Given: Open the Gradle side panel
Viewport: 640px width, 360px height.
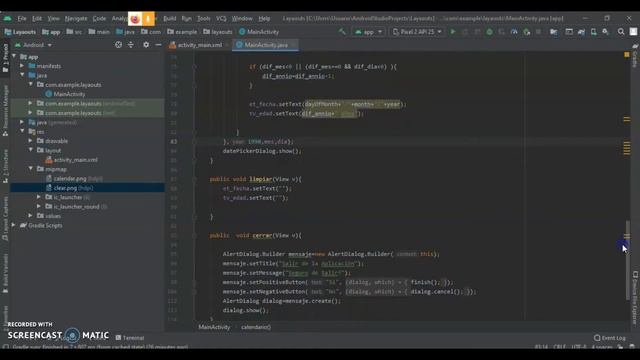Looking at the screenshot, I should (635, 56).
